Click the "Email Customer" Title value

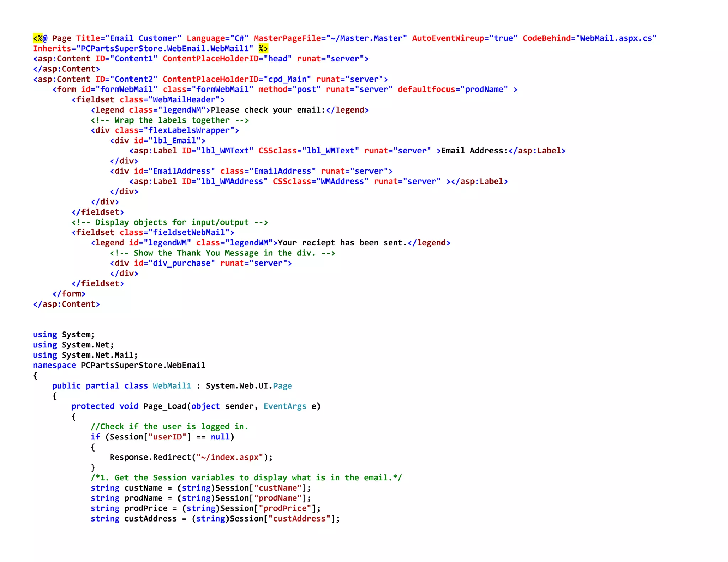143,38
